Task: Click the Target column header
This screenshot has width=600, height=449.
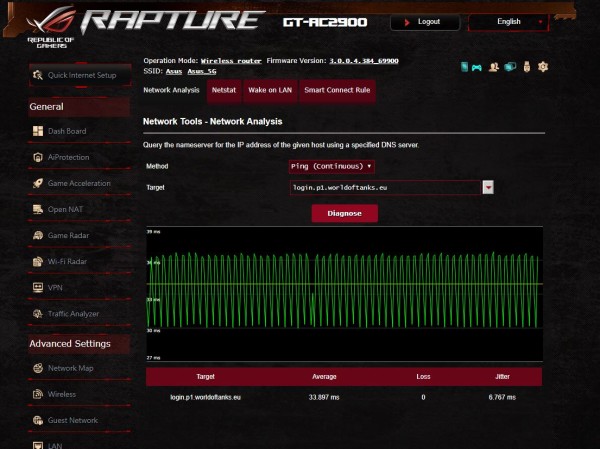Action: 205,377
